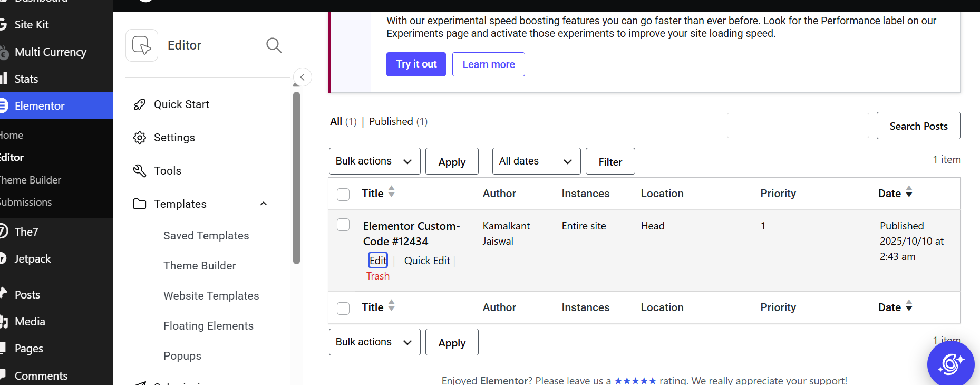Open the search magnifier in Editor panel
The width and height of the screenshot is (980, 385).
274,45
